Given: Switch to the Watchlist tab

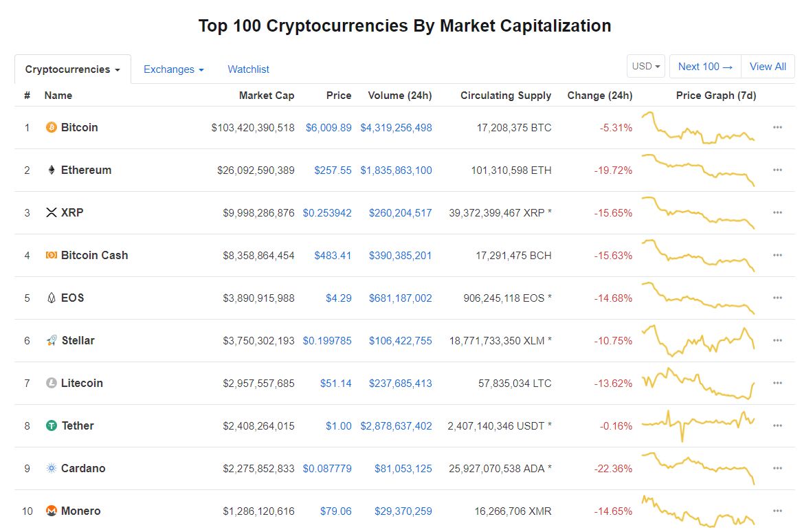Looking at the screenshot, I should click(x=247, y=69).
